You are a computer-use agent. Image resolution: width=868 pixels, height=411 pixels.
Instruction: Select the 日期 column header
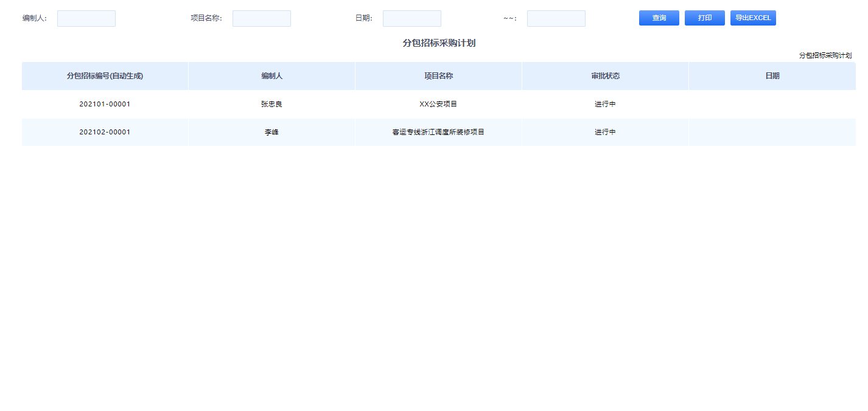(x=772, y=76)
